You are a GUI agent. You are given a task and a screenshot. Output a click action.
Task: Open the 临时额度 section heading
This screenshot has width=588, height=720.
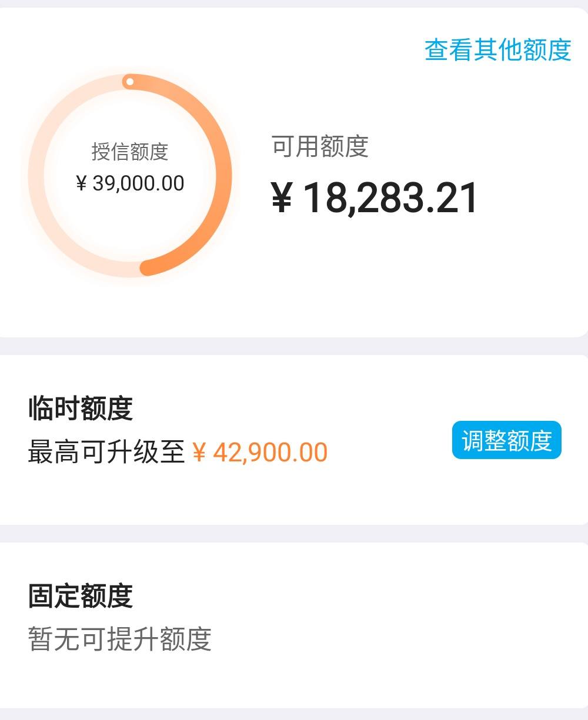pos(81,408)
